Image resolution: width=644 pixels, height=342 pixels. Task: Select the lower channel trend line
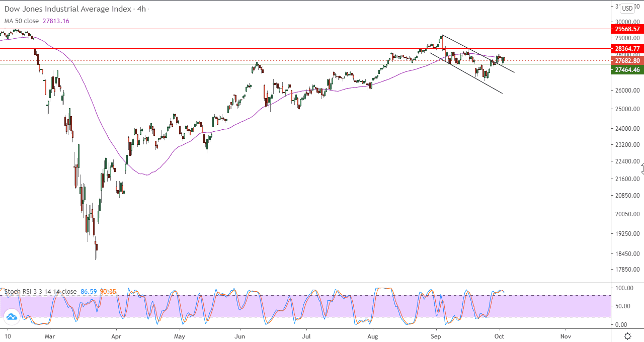(x=466, y=73)
